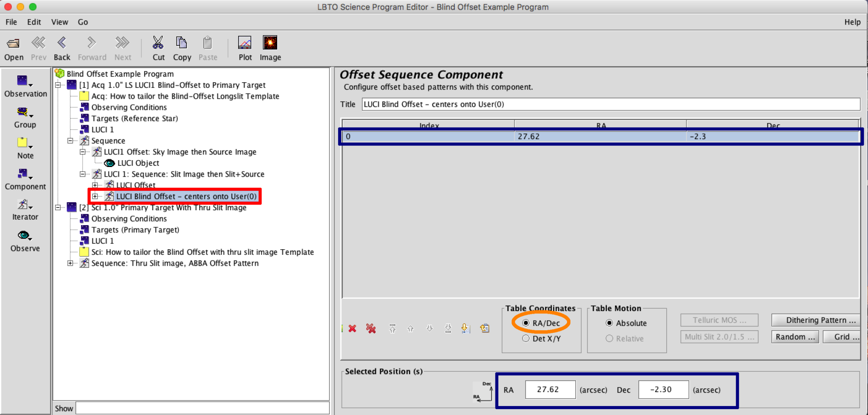Image resolution: width=868 pixels, height=415 pixels.
Task: Collapse the [1] Acq observation node
Action: 58,85
